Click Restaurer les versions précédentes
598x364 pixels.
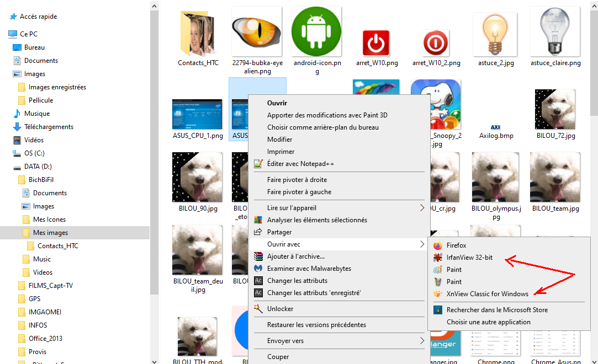click(x=316, y=325)
